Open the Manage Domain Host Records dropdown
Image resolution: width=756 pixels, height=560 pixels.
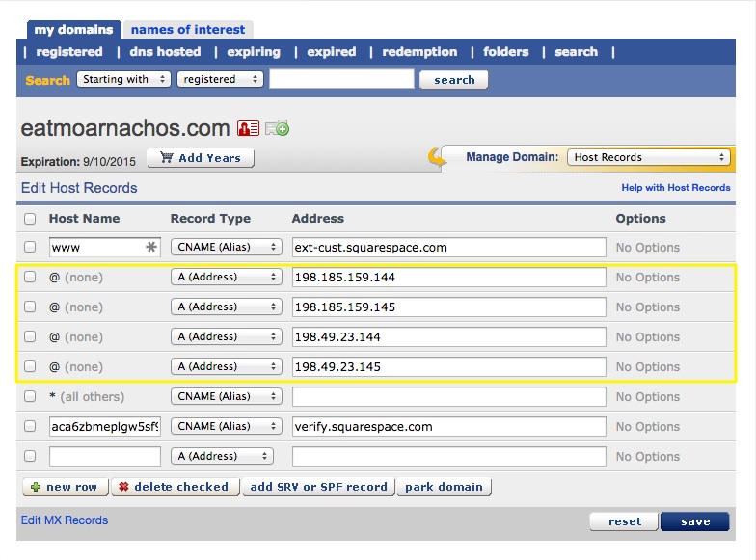tap(648, 157)
